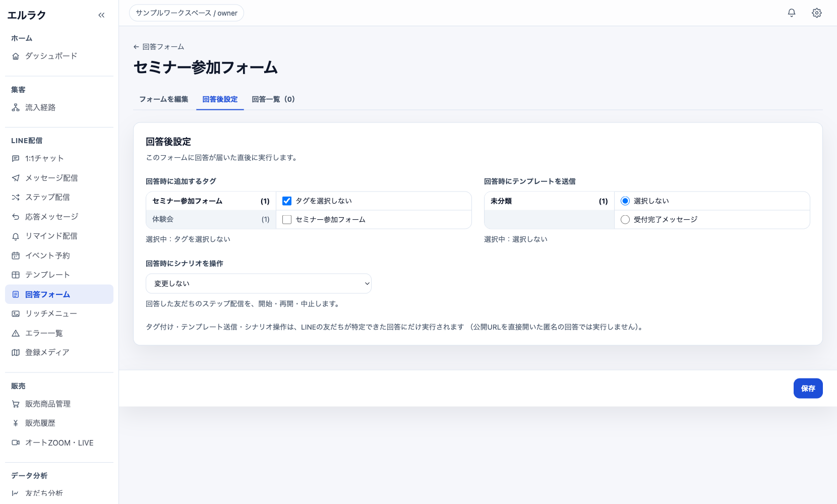837x504 pixels.
Task: Click the 販売商品管理 cart icon
Action: (x=16, y=404)
